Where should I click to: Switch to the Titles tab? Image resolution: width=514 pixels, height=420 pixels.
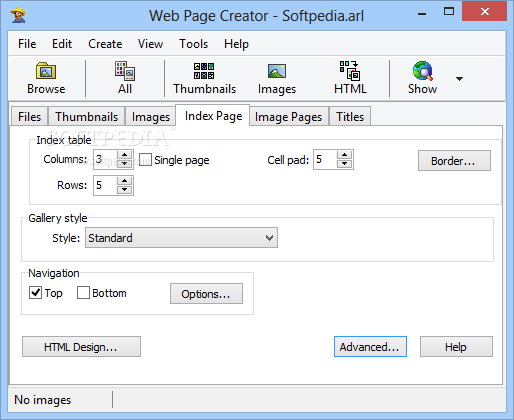pyautogui.click(x=350, y=117)
